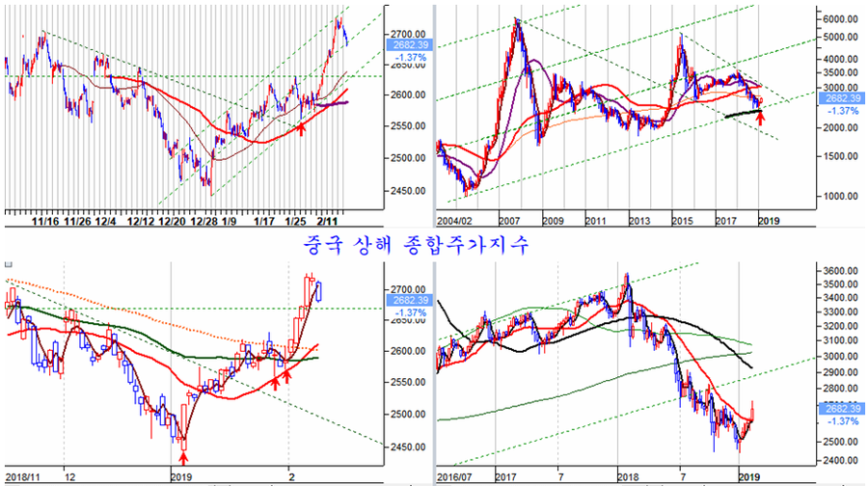Click the 3600.00 level on bottom-right price axis
The image size is (868, 486).
[840, 271]
